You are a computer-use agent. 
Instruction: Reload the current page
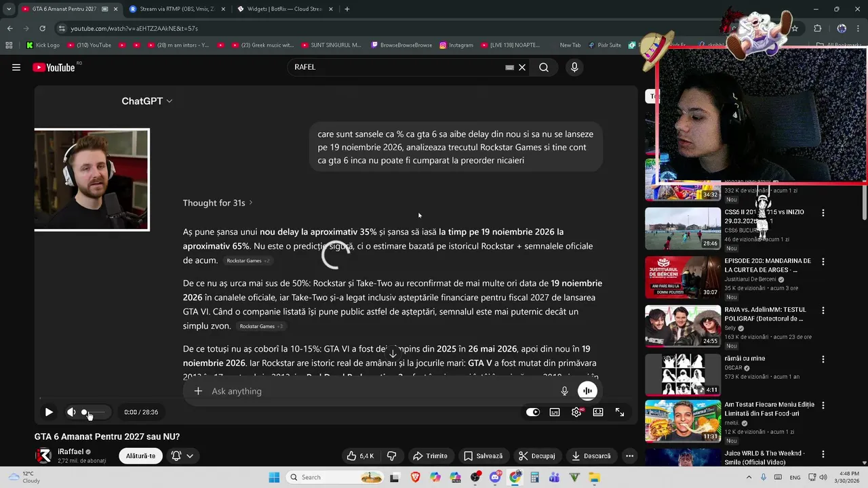pyautogui.click(x=42, y=28)
